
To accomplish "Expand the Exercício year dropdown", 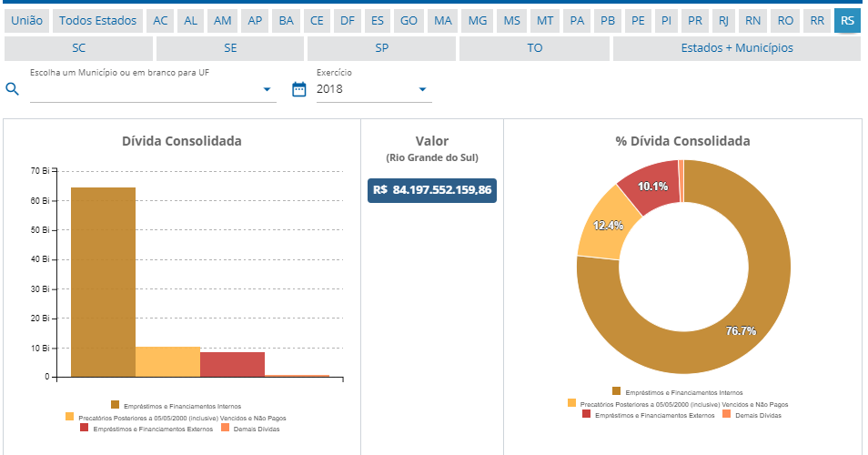I will [422, 89].
